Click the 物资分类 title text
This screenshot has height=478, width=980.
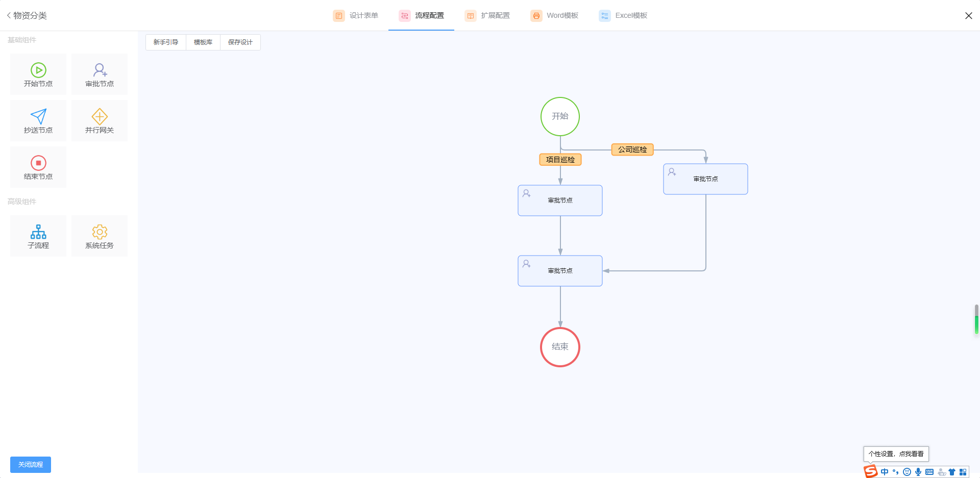coord(30,16)
